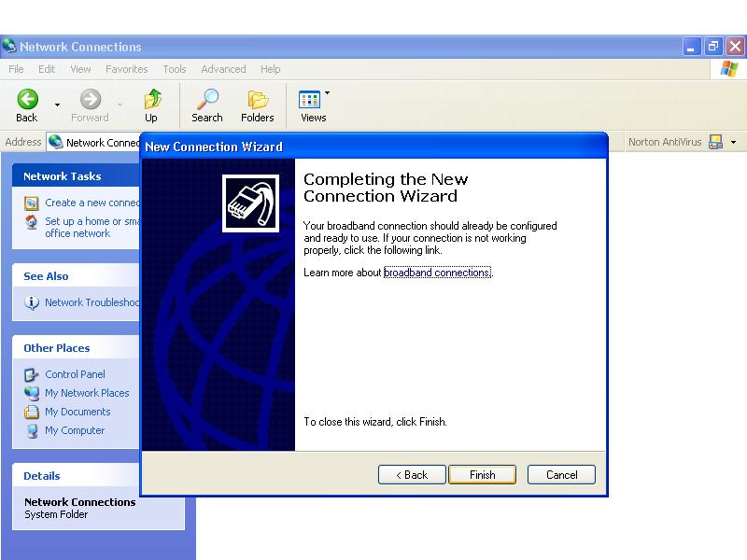747x560 pixels.
Task: Open Network Troubleshooter link
Action: [92, 302]
